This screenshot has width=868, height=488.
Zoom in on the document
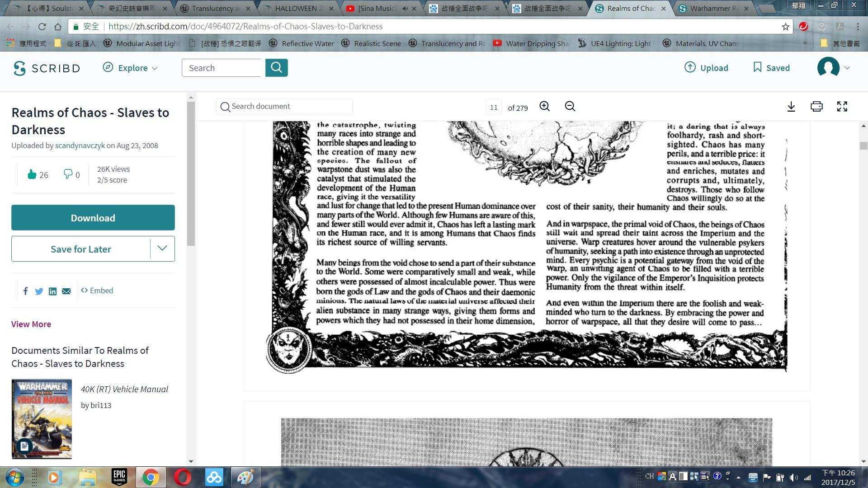545,106
